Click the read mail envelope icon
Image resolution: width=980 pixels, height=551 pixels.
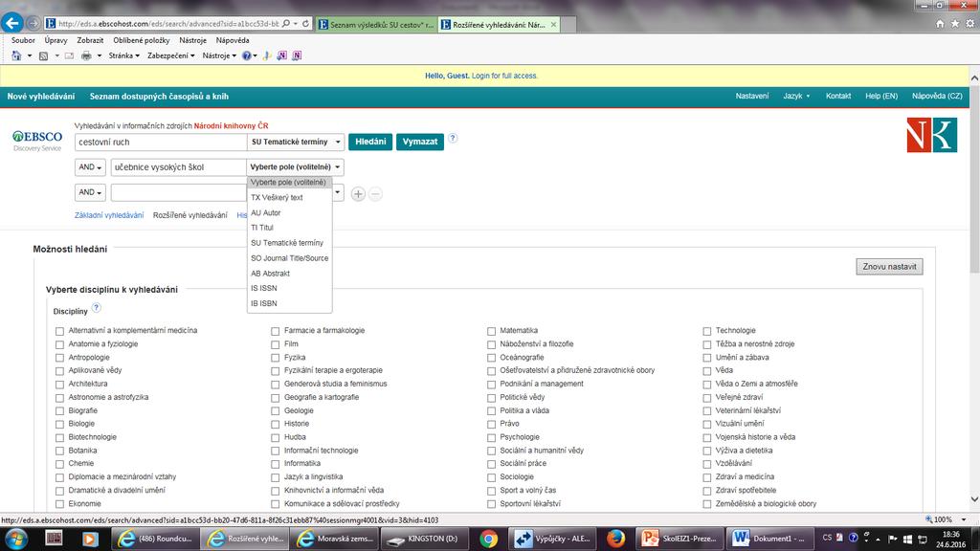tap(69, 55)
